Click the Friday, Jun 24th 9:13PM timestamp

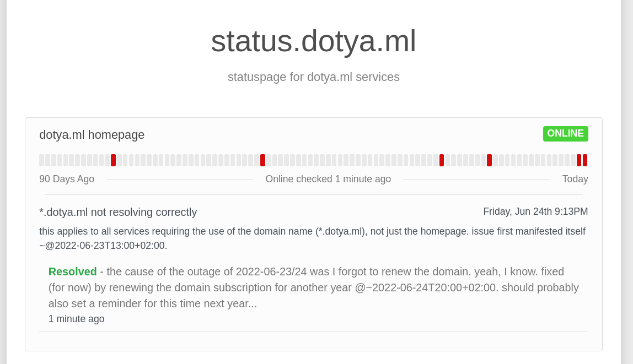click(x=535, y=211)
